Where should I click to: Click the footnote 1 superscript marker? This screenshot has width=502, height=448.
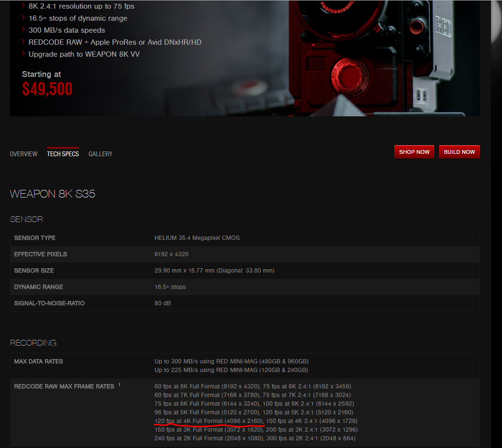(119, 385)
